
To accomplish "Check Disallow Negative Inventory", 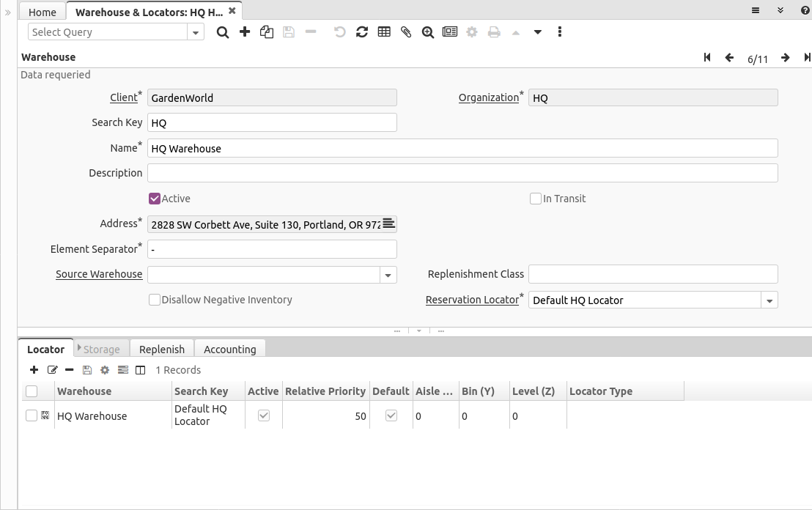I will pos(155,300).
